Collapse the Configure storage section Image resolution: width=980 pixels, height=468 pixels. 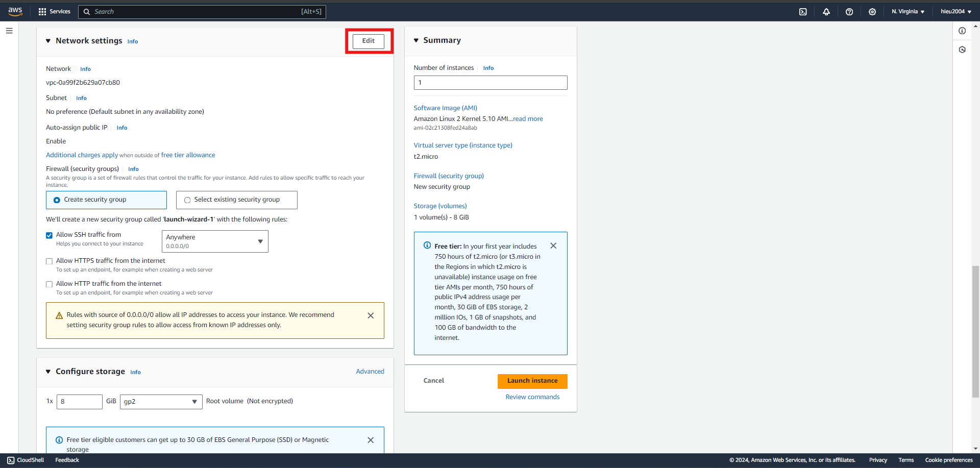click(48, 372)
